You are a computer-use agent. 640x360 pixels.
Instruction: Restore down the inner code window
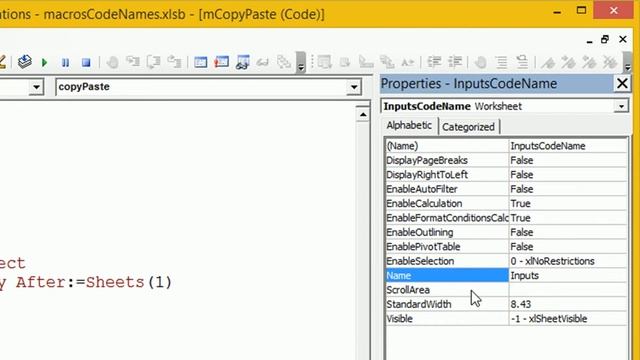605,39
